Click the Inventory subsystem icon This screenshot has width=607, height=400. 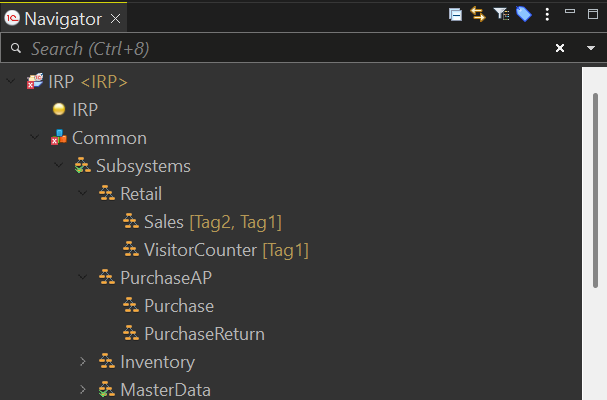(x=107, y=361)
